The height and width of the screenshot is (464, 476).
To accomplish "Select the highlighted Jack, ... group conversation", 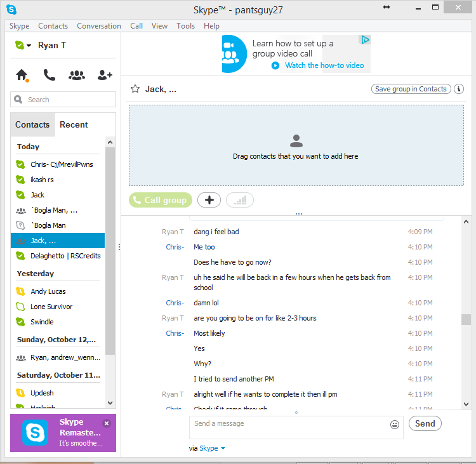I will tap(58, 241).
